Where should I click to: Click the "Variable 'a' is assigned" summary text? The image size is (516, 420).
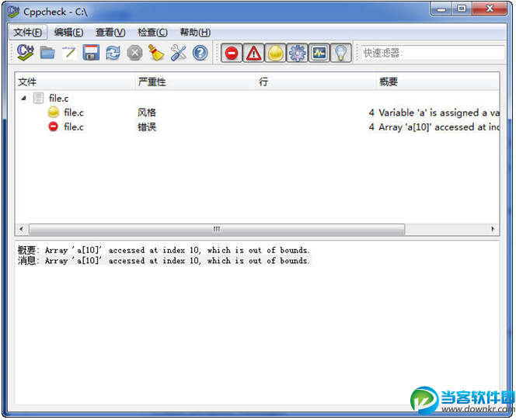tap(439, 113)
